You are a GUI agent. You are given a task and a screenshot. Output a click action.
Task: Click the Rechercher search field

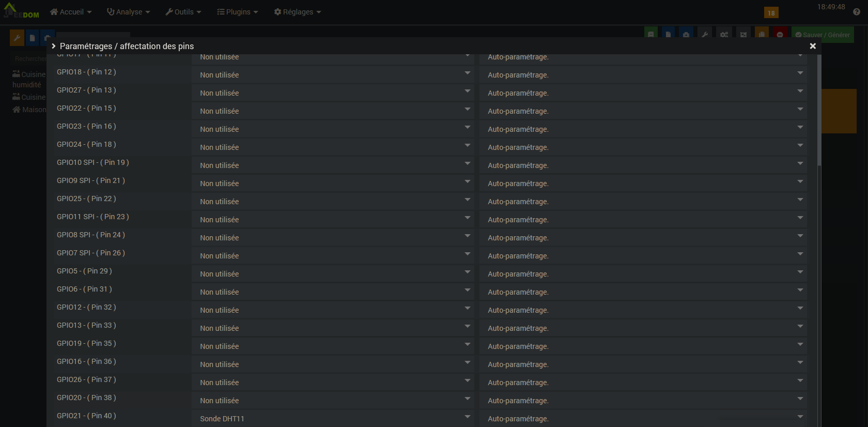(29, 59)
